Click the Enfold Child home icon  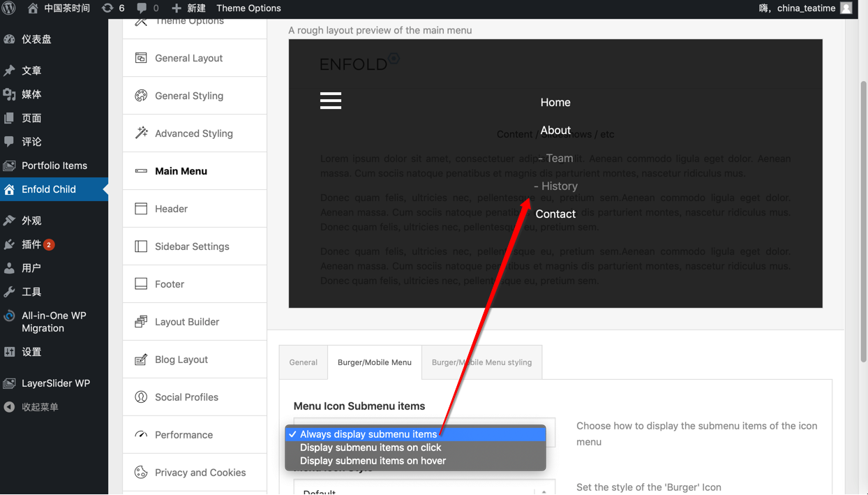tap(9, 189)
